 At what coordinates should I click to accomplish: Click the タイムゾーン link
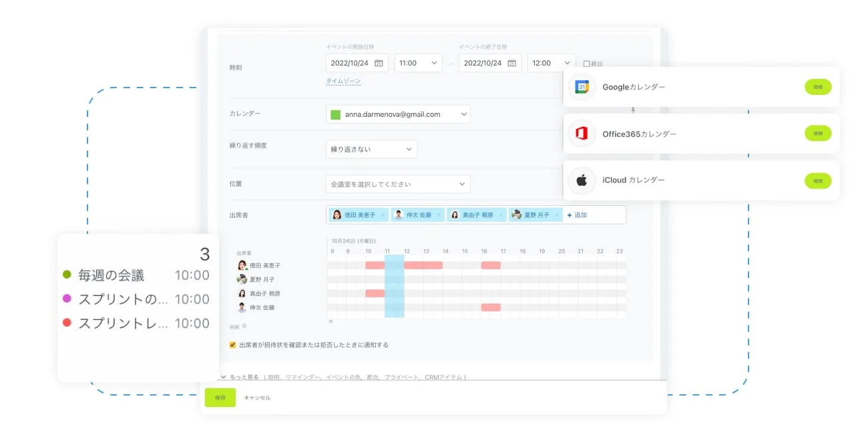(x=343, y=81)
